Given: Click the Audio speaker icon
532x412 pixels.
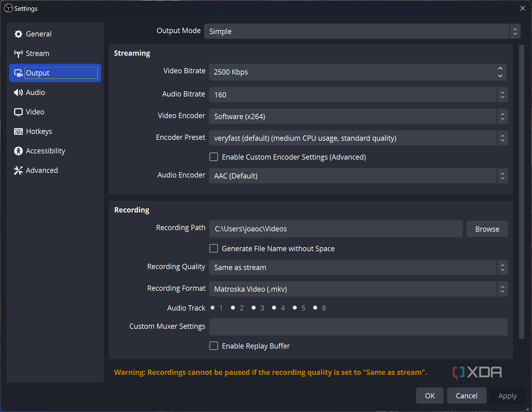Looking at the screenshot, I should point(19,93).
